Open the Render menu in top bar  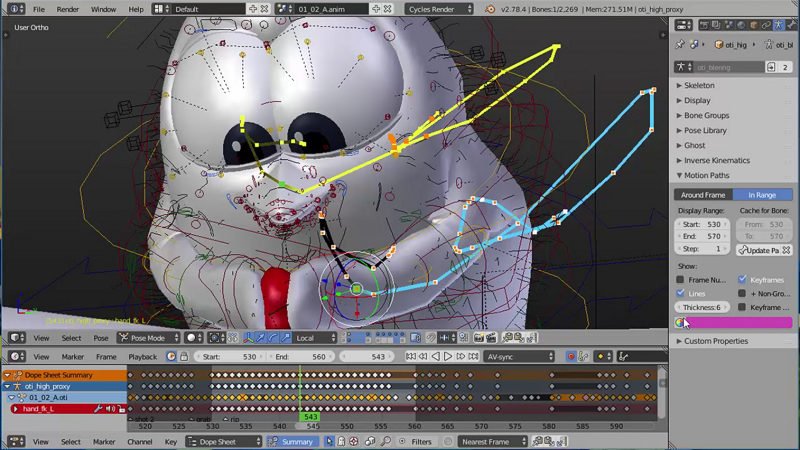pyautogui.click(x=67, y=9)
